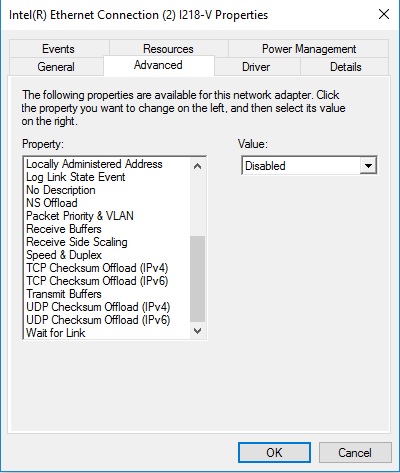
Task: Click the property list scroll up arrow
Action: pos(197,166)
